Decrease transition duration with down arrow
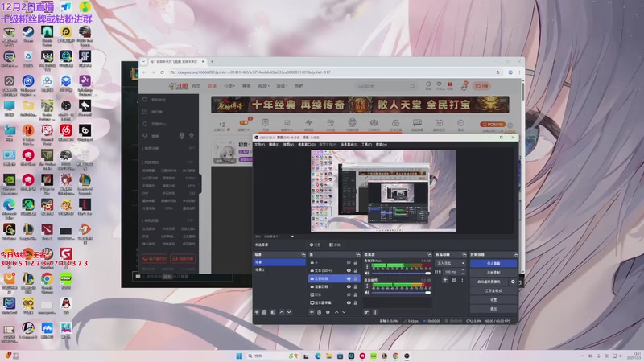This screenshot has width=644, height=362. coord(464,274)
